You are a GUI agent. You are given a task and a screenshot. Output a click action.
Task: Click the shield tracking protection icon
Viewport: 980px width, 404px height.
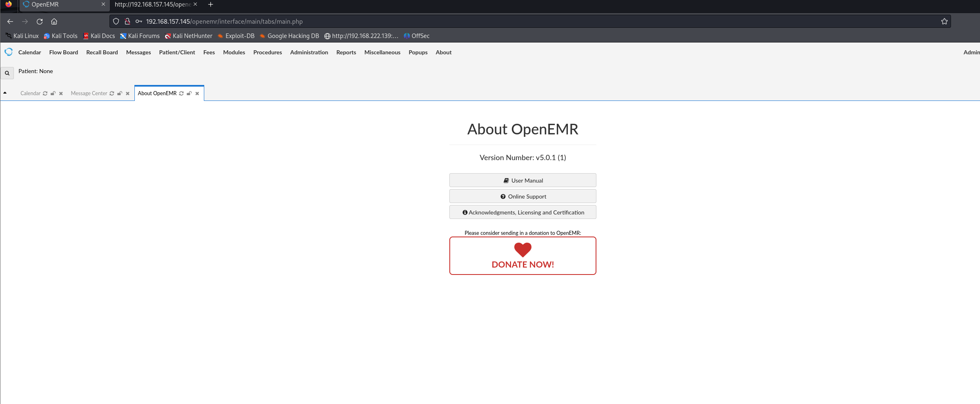pyautogui.click(x=116, y=21)
